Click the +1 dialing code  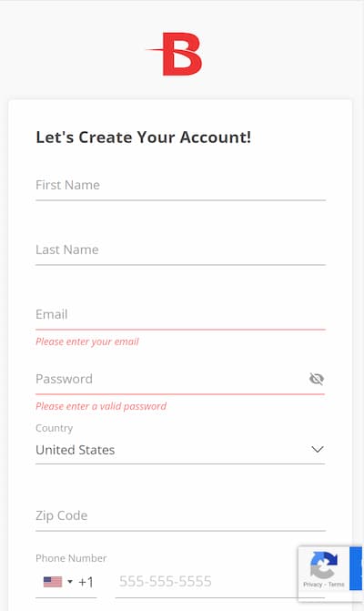(x=86, y=582)
